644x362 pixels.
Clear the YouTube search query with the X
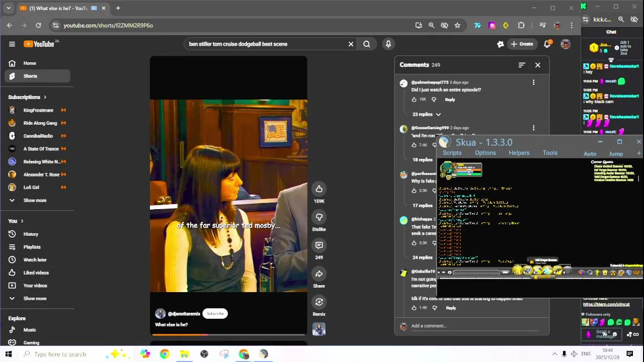point(351,44)
